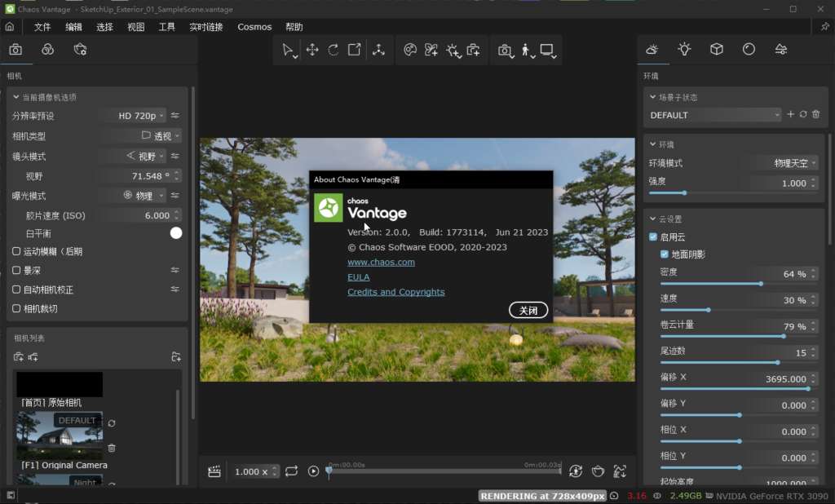Select the F1 Original Camera thumbnail
This screenshot has width=835, height=504.
point(60,435)
